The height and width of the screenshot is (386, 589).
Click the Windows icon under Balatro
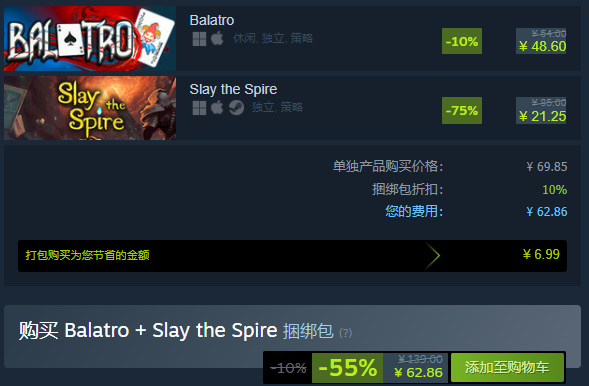199,39
